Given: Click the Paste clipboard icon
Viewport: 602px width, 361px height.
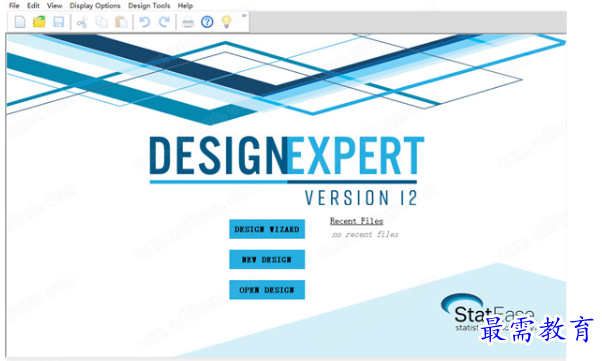Looking at the screenshot, I should pos(121,22).
